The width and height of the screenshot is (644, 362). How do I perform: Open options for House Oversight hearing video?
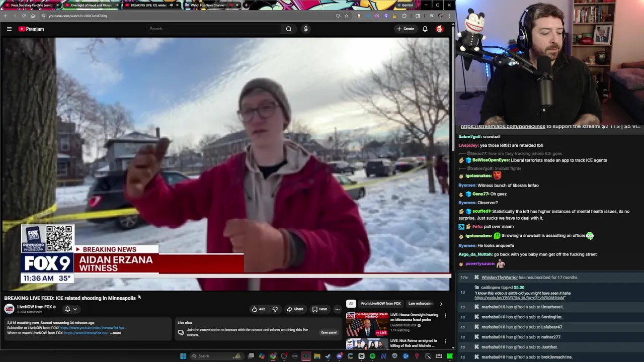[445, 315]
